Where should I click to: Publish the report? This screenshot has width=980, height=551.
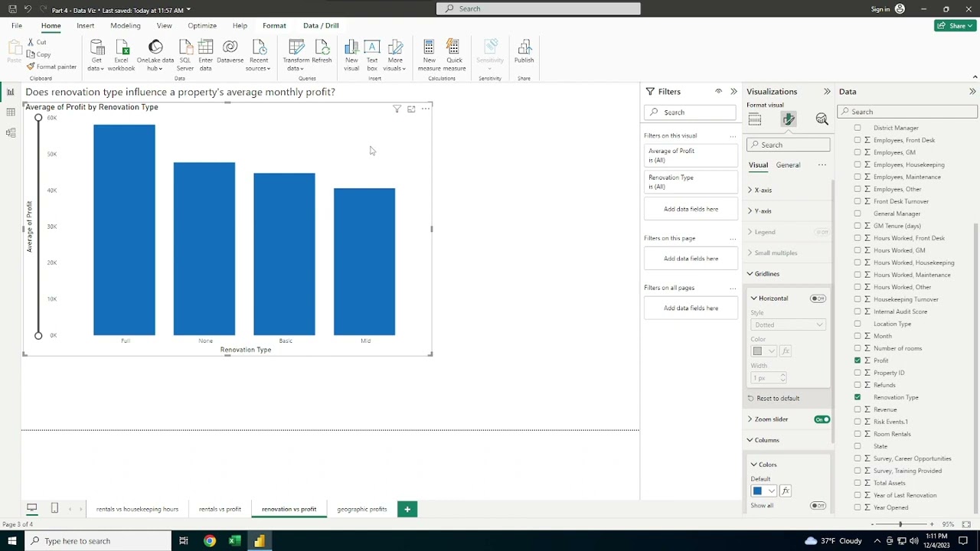pos(524,52)
